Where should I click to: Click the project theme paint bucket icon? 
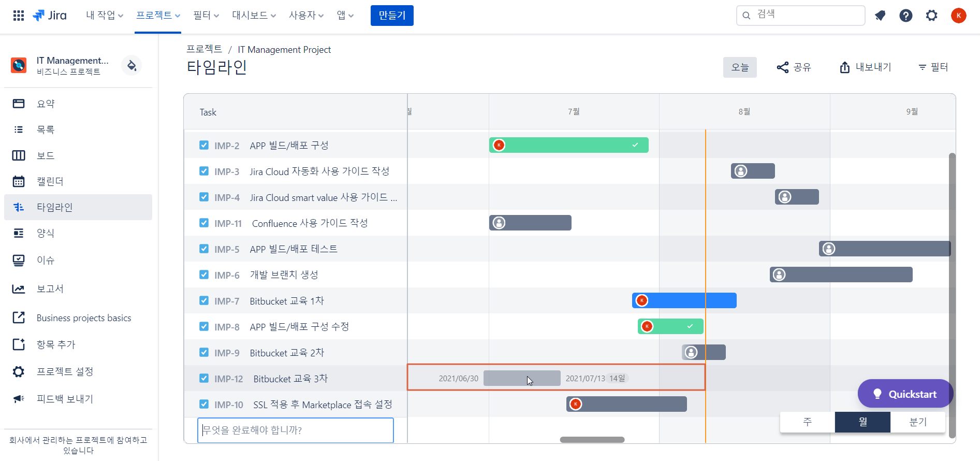click(131, 66)
